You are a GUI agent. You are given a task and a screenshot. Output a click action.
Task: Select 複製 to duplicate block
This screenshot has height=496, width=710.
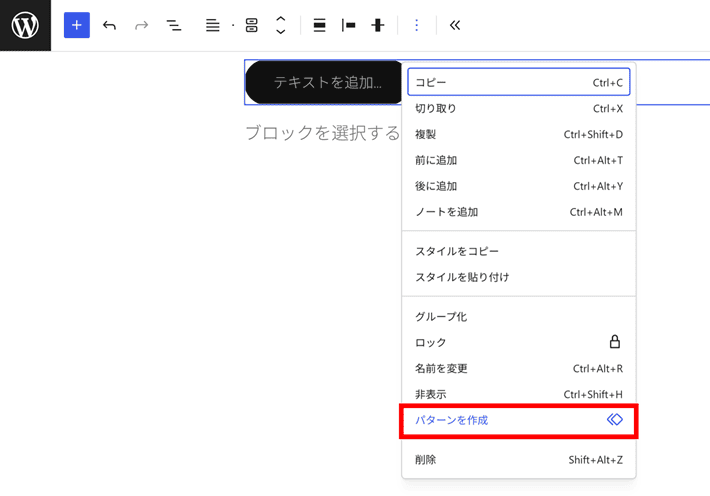518,134
